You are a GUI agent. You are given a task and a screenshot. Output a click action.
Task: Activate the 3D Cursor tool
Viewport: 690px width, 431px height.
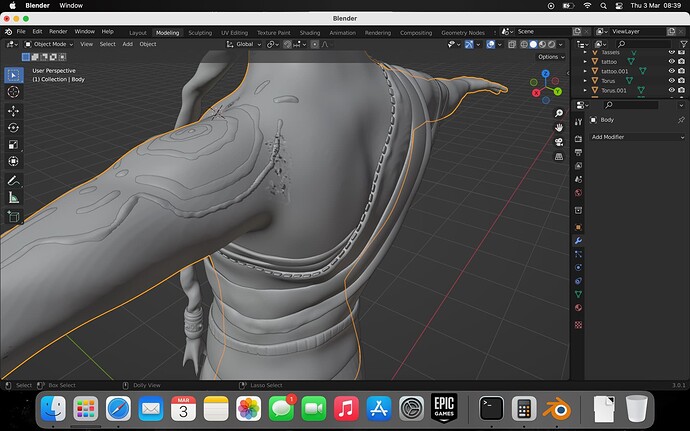click(14, 92)
